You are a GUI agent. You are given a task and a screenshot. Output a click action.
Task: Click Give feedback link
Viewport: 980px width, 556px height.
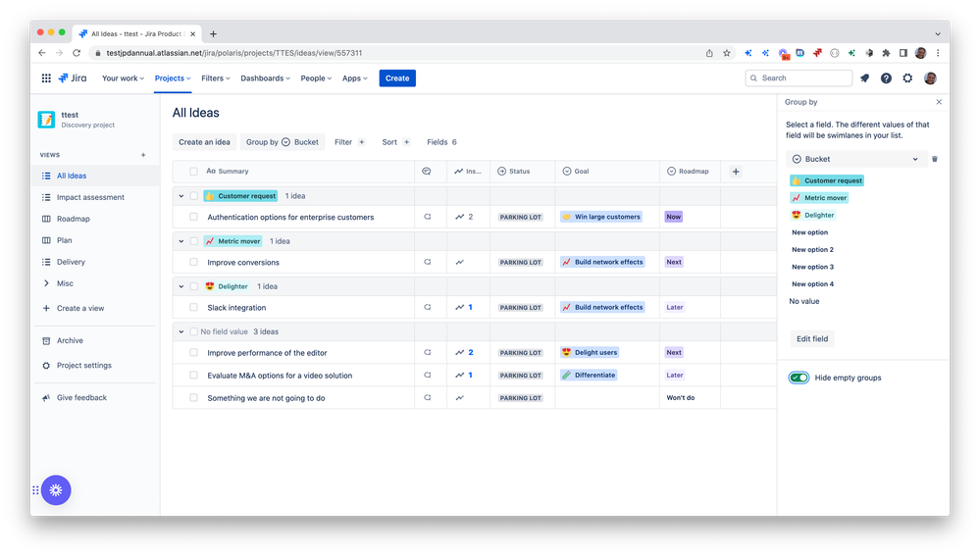click(x=81, y=398)
